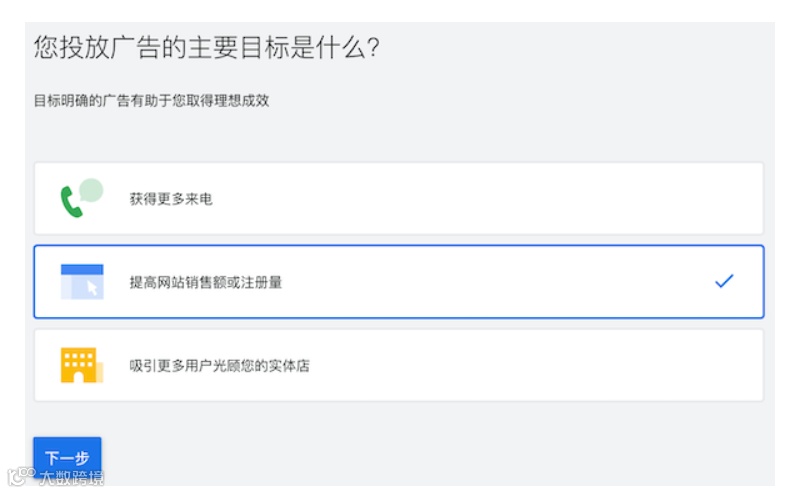Click the 吸引更多用户光顾您的实体店 label text
This screenshot has height=493, width=796.
pos(219,365)
